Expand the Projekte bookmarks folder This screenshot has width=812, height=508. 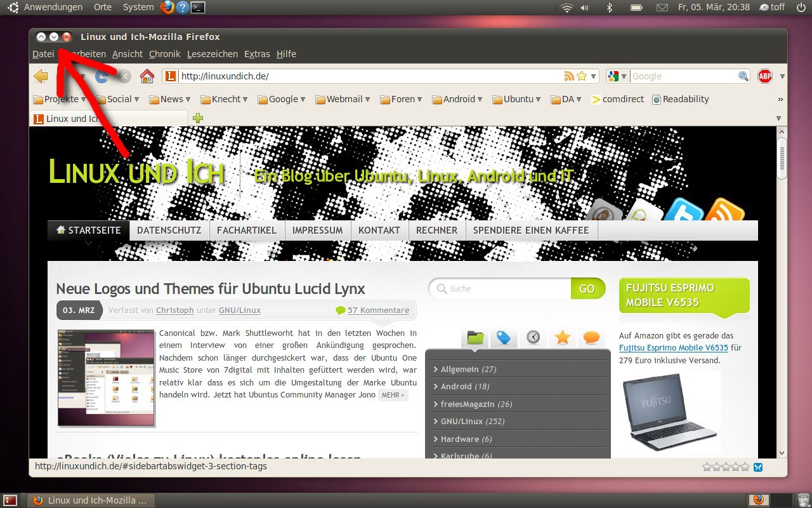click(x=60, y=99)
